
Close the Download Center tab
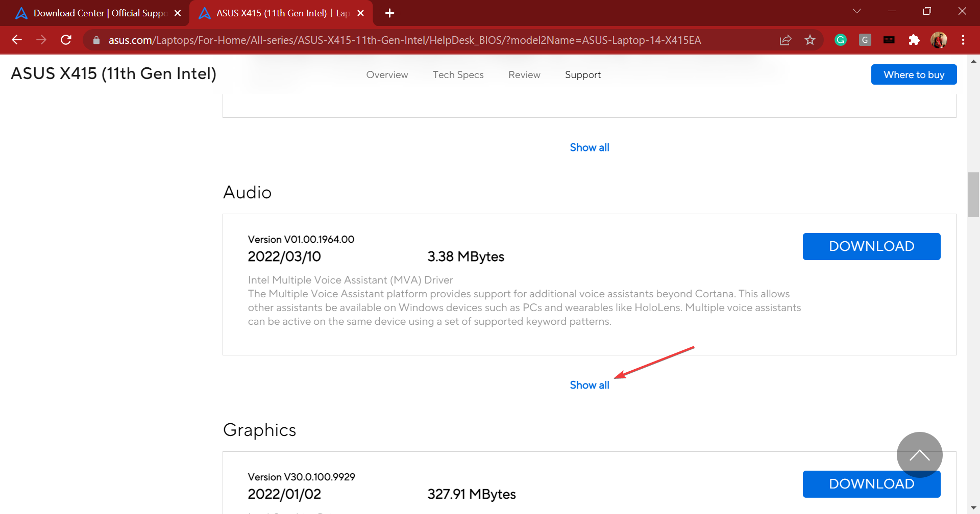point(178,13)
